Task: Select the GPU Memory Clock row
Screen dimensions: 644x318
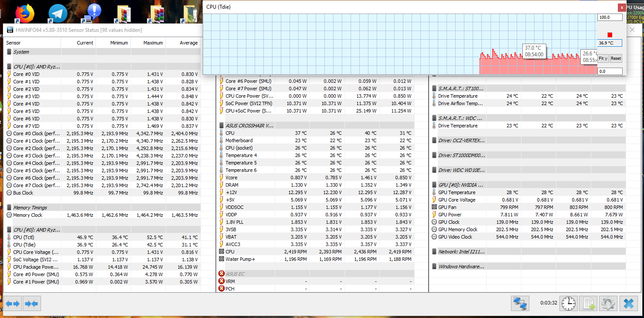Action: [528, 229]
